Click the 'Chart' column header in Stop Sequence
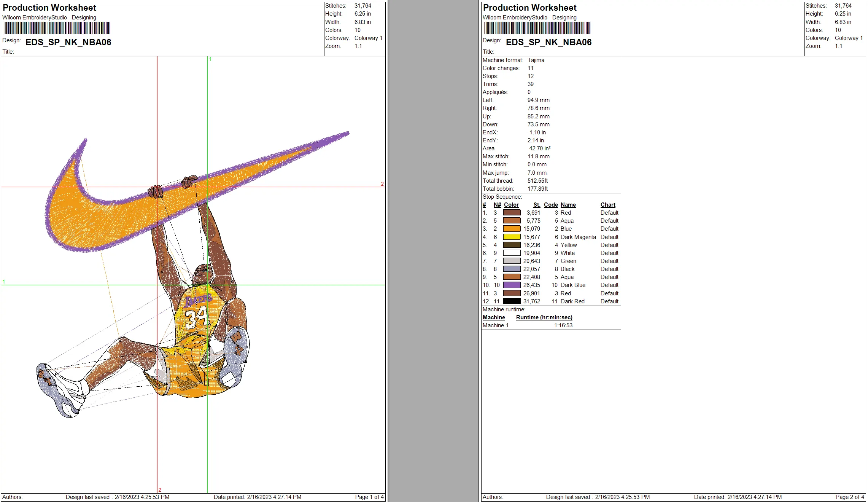 pos(608,205)
